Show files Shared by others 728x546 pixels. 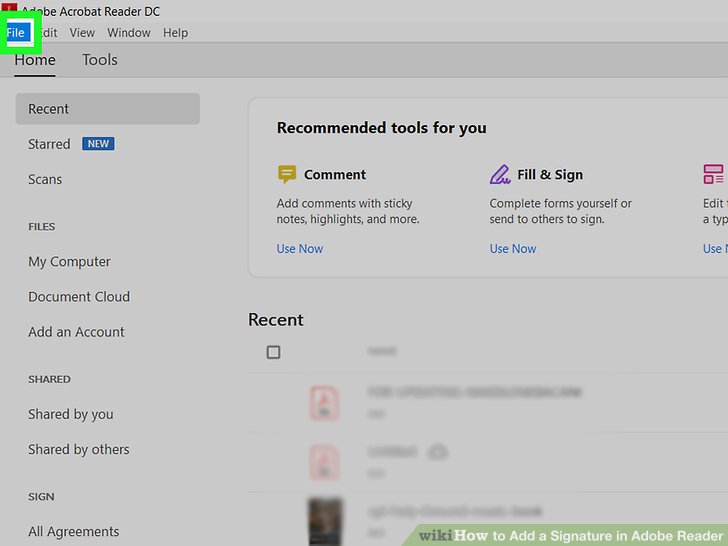[x=78, y=449]
